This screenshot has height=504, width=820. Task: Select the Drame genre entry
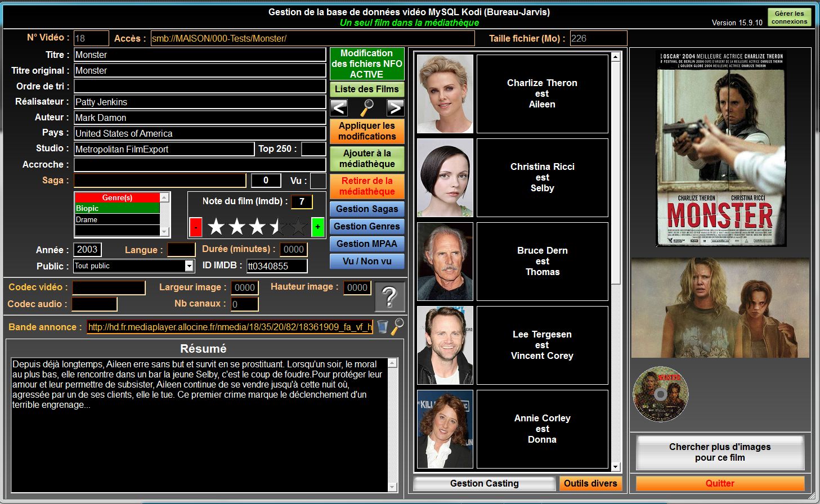pos(117,219)
